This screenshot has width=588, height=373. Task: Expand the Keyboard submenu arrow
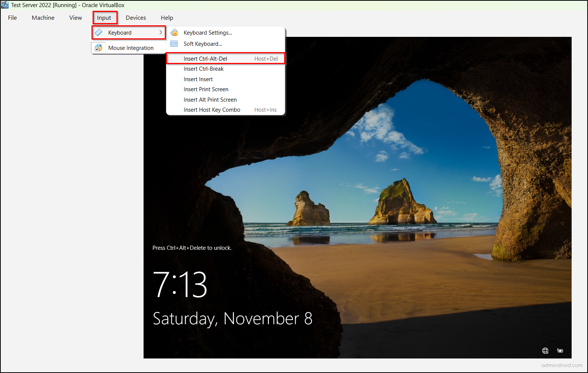tap(161, 32)
